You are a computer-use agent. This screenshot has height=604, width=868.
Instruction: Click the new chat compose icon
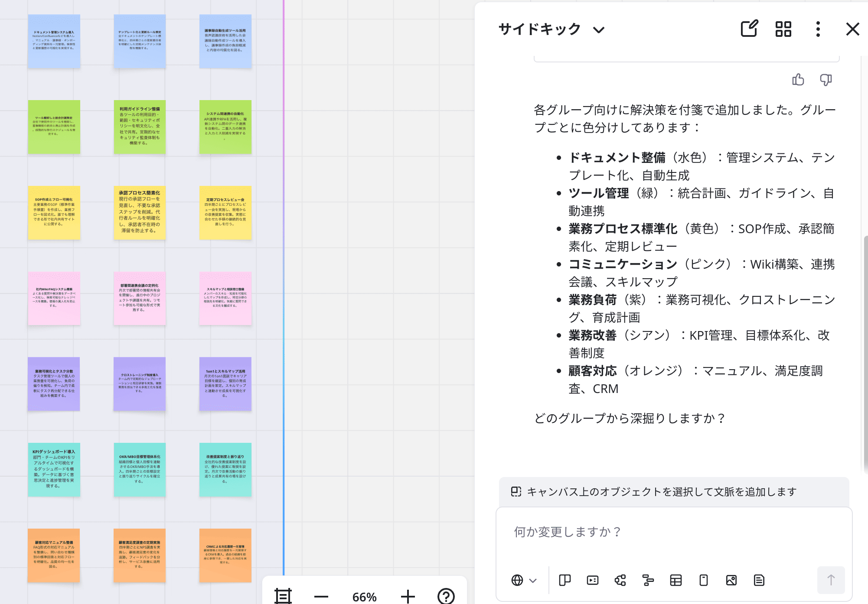coord(749,29)
